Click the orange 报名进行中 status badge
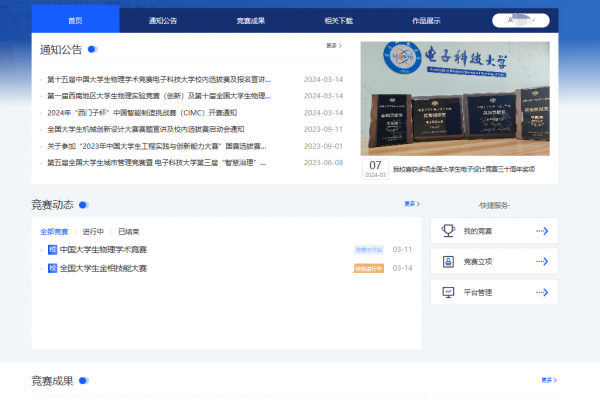Image resolution: width=600 pixels, height=400 pixels. (x=368, y=268)
